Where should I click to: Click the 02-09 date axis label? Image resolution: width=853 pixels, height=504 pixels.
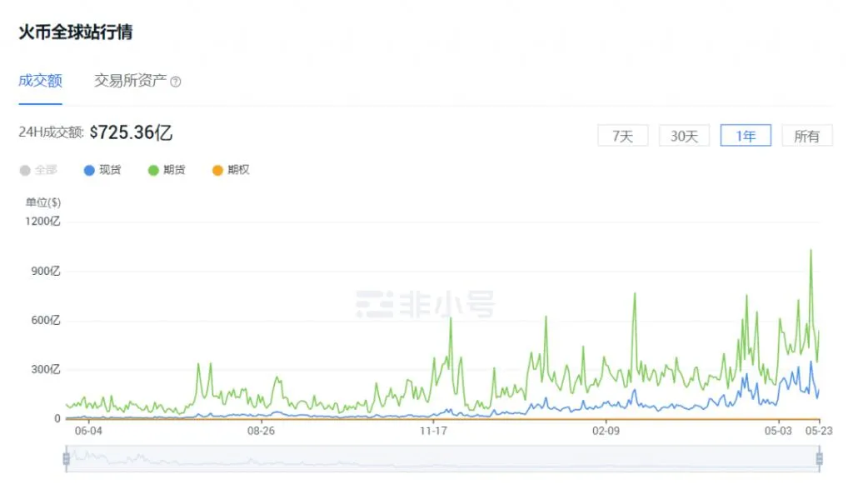[606, 431]
